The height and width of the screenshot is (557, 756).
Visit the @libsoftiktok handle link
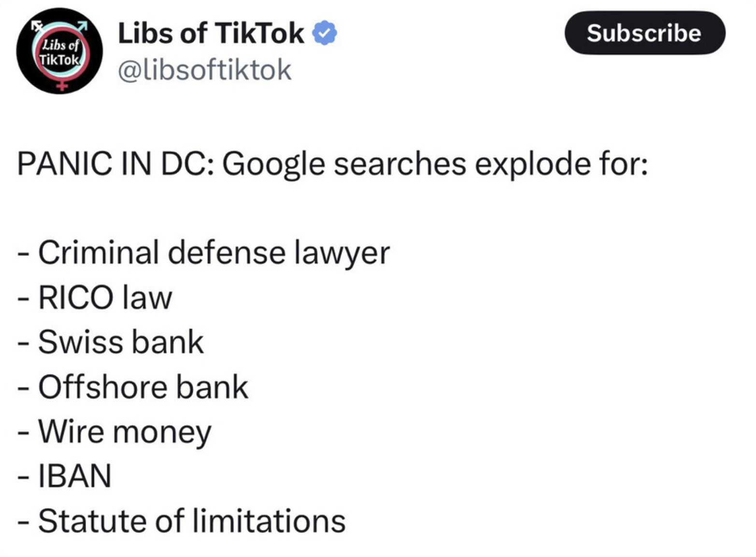pyautogui.click(x=204, y=70)
